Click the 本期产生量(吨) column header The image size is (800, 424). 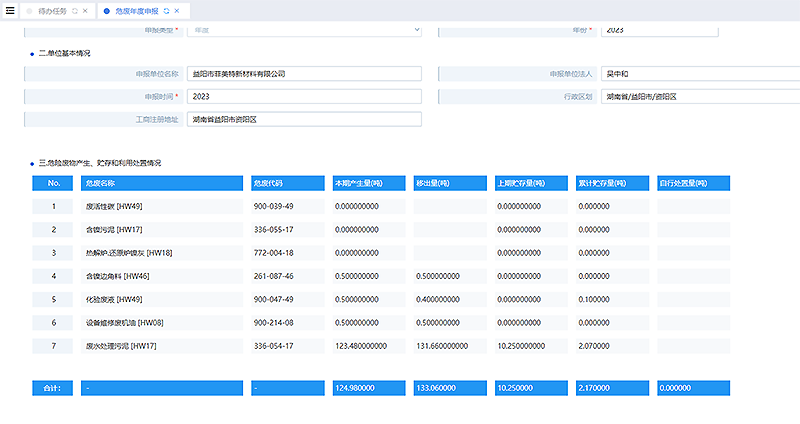point(369,183)
